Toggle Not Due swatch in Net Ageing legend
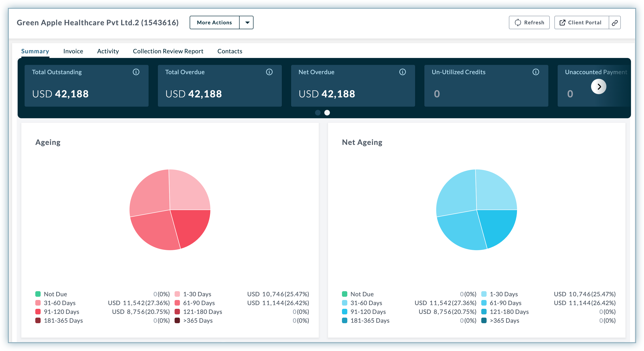Image resolution: width=644 pixels, height=351 pixels. [345, 294]
